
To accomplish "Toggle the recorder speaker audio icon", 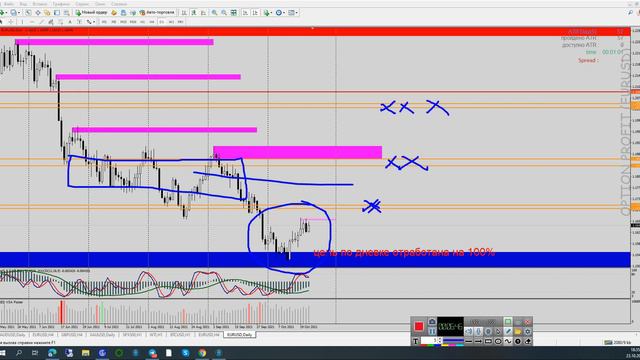I will [x=469, y=331].
